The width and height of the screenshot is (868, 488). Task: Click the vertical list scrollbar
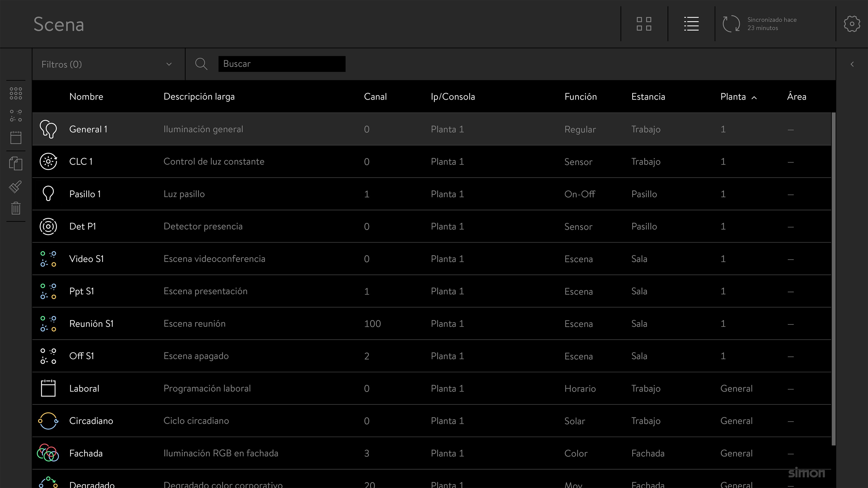pos(833,279)
